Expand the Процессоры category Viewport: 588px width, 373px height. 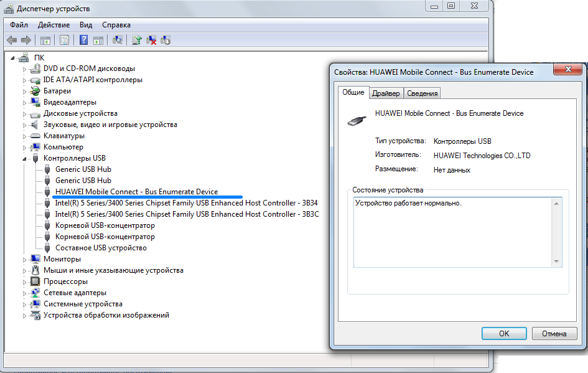tap(24, 282)
